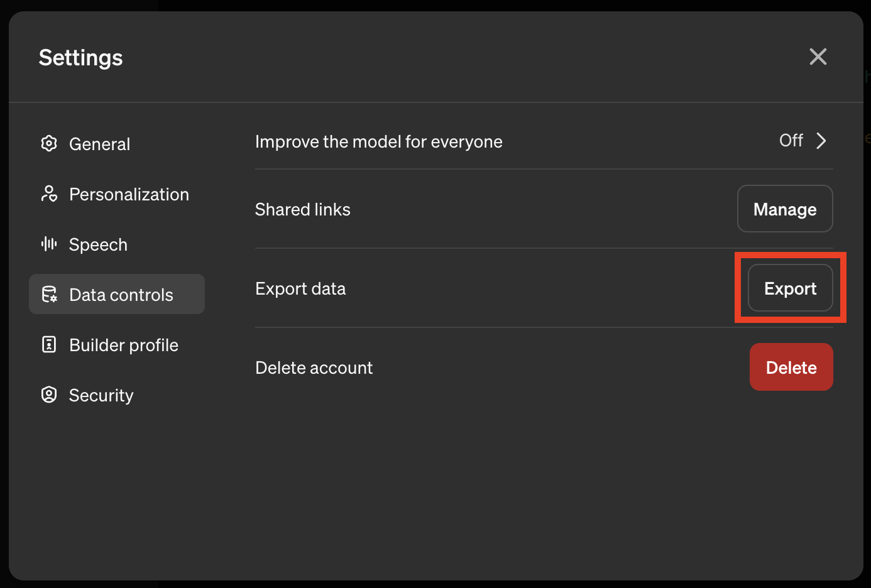Expand the Improve the model chevron
Image resolution: width=871 pixels, height=588 pixels.
coord(821,141)
